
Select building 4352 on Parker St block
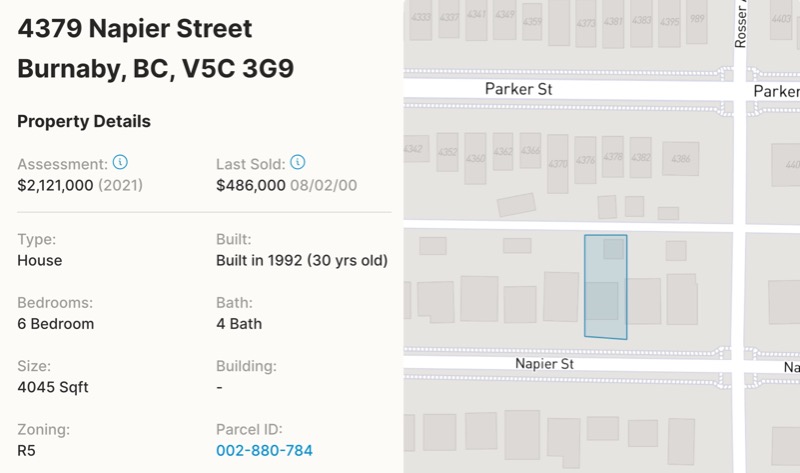pyautogui.click(x=447, y=152)
